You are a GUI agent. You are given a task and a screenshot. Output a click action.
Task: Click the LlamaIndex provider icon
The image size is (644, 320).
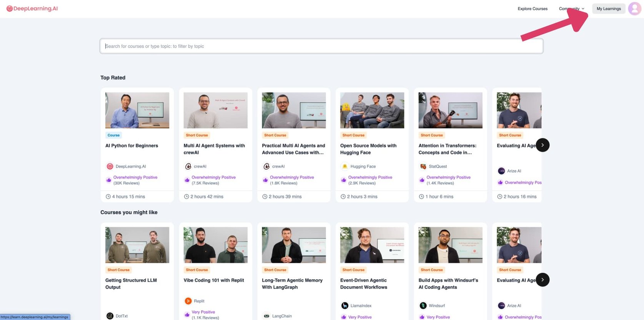[345, 306]
